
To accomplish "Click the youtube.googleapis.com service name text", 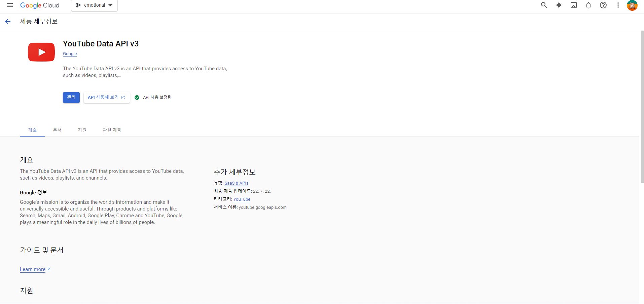I will (262, 207).
